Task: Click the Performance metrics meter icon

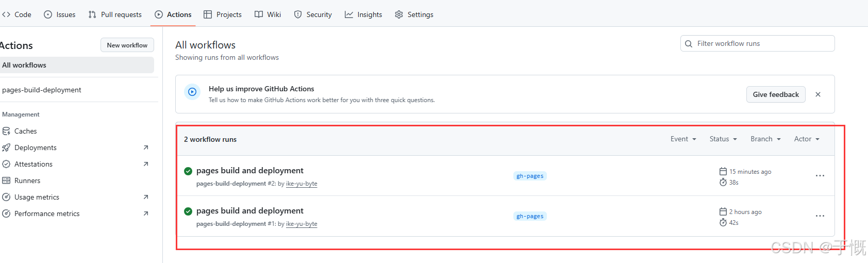Action: point(6,213)
